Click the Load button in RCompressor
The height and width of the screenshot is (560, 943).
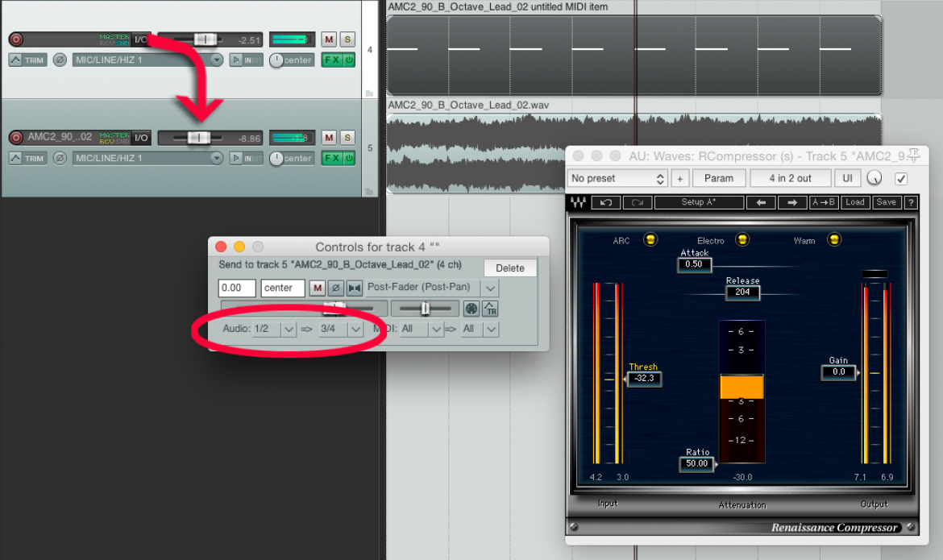854,203
